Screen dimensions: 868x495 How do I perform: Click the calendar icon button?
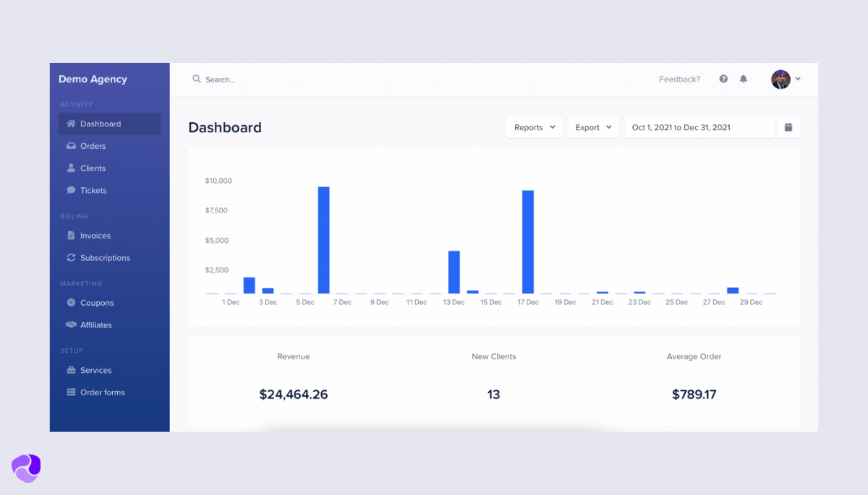tap(788, 127)
